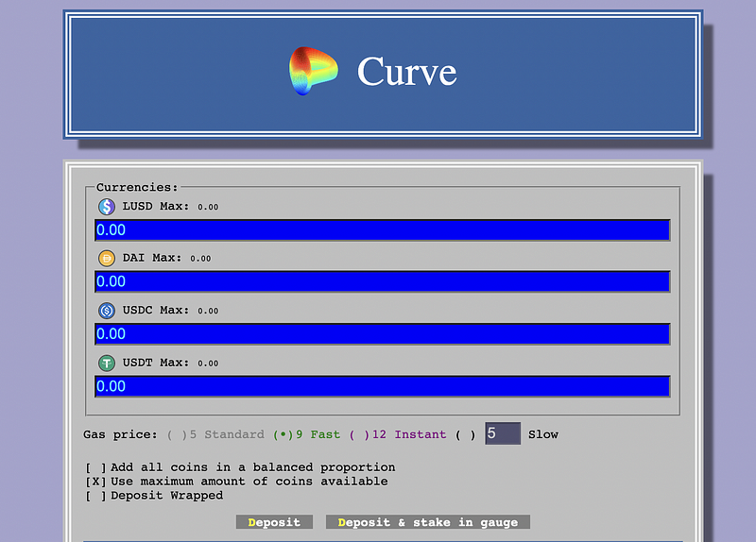Click the USDT Max 0.00 value
Viewport: 756px width, 542px height.
point(208,364)
